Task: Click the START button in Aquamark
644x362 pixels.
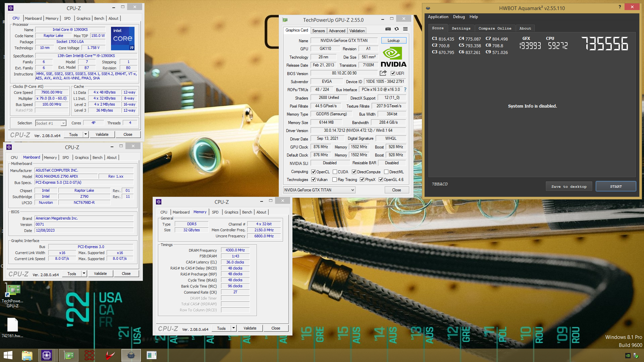Action: click(x=615, y=186)
